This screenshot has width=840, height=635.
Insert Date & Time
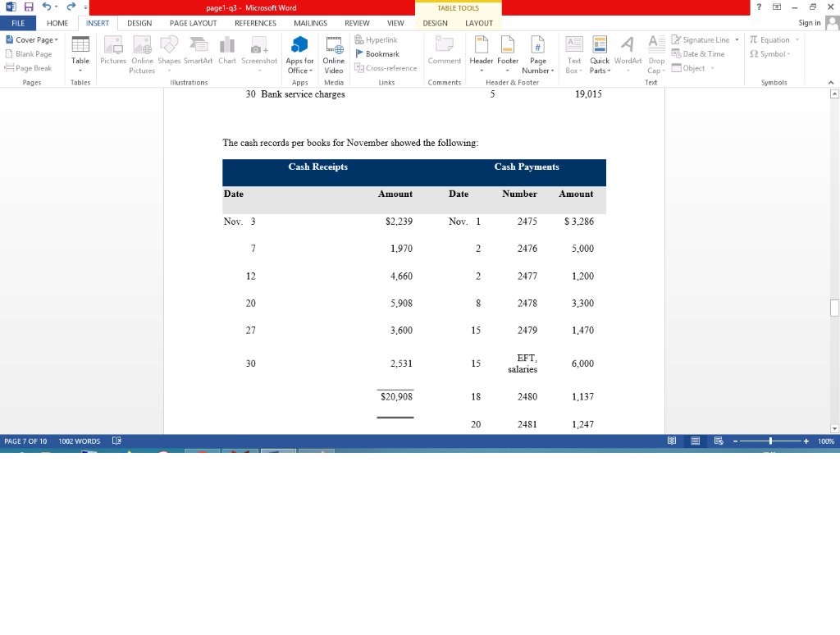click(698, 53)
